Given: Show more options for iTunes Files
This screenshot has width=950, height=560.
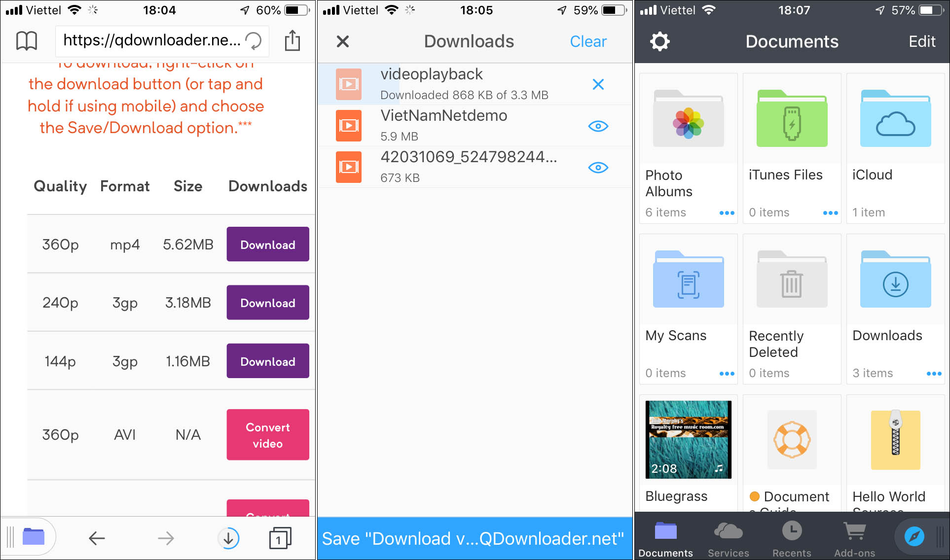Looking at the screenshot, I should pyautogui.click(x=830, y=213).
